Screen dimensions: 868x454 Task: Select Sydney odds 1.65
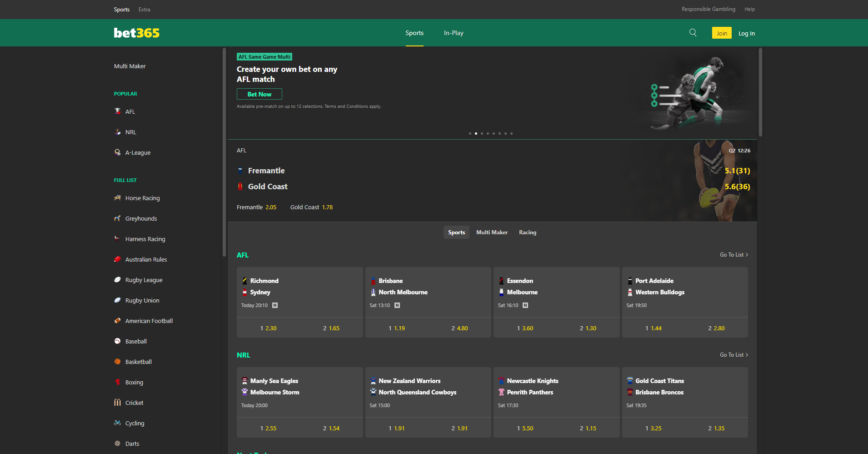click(331, 328)
